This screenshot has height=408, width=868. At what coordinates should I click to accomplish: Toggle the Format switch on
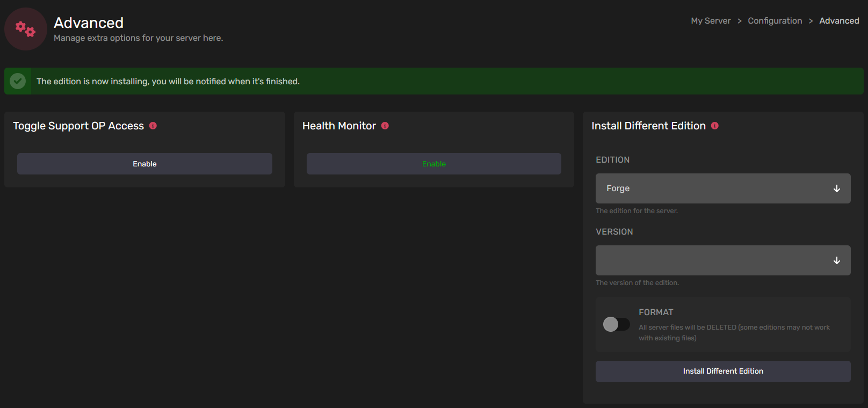point(616,324)
